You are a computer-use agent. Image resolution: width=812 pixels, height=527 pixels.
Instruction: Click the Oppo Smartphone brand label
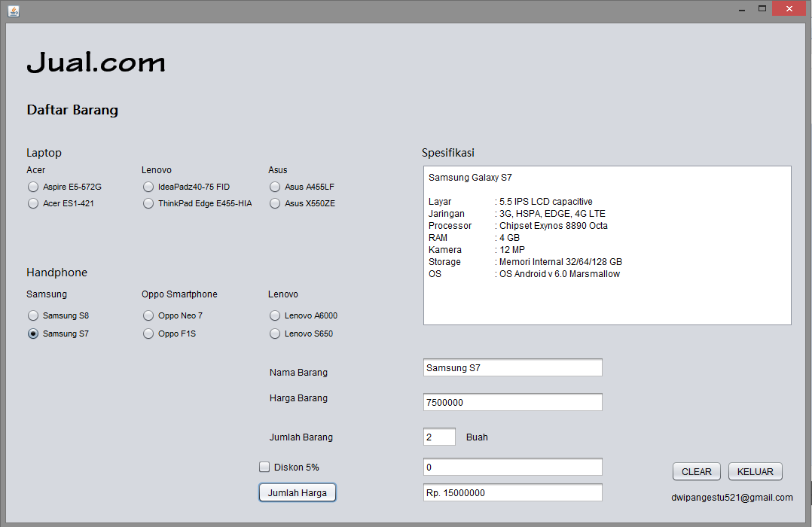[180, 294]
